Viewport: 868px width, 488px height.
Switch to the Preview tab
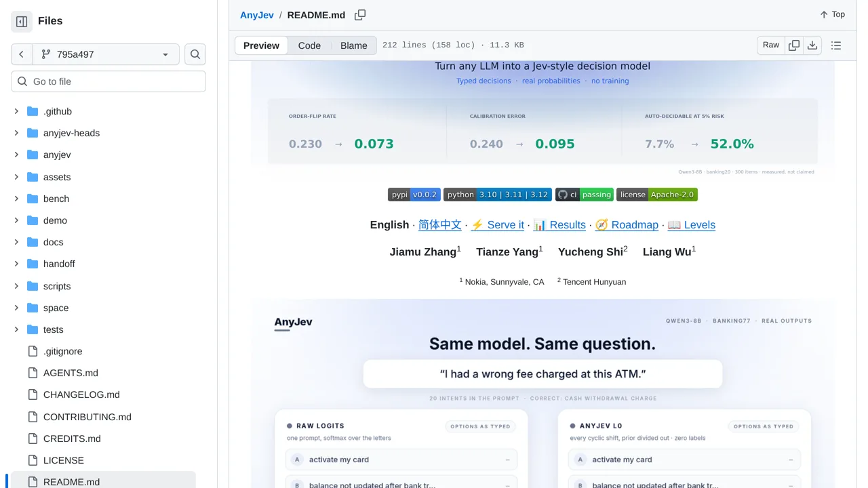point(261,45)
